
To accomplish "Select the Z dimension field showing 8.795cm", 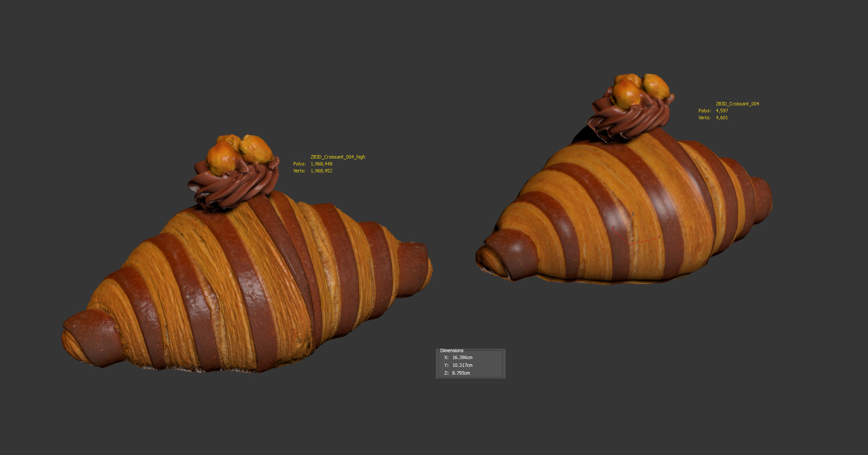I will pos(461,373).
